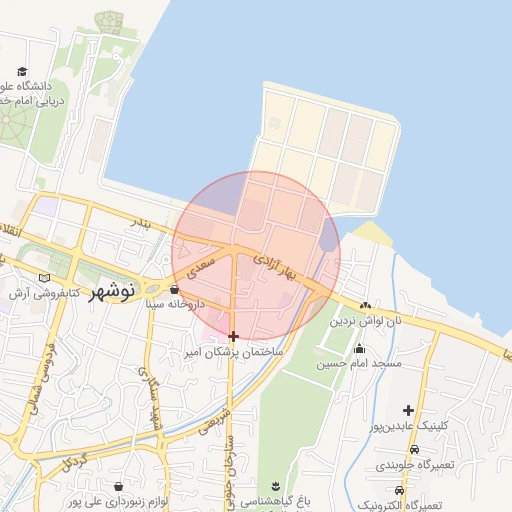Screen dimensions: 512x512
Task: Click the شریعتی street label
Action: pos(215,422)
